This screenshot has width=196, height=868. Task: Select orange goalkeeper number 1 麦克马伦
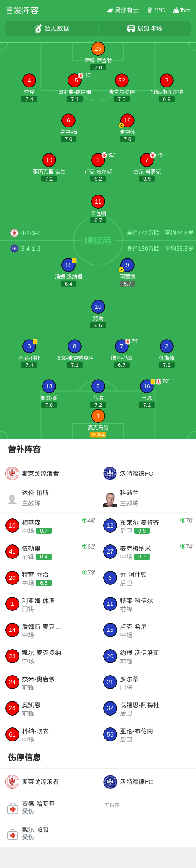click(x=98, y=416)
